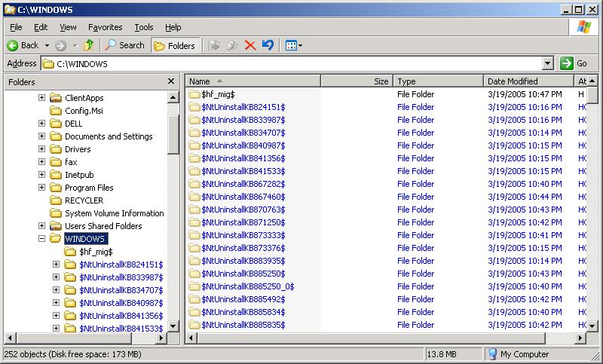Toggle the Folders pane button

[175, 46]
